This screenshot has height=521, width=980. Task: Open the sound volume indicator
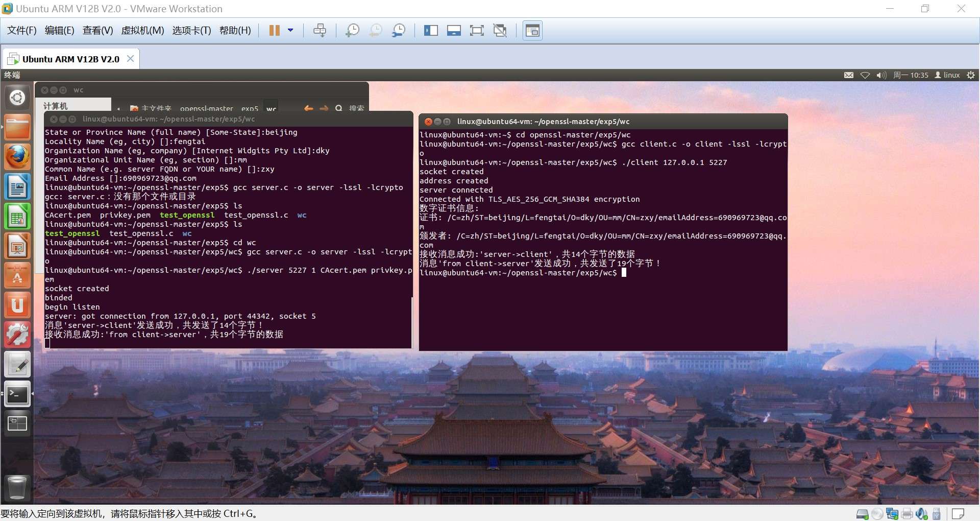[881, 75]
